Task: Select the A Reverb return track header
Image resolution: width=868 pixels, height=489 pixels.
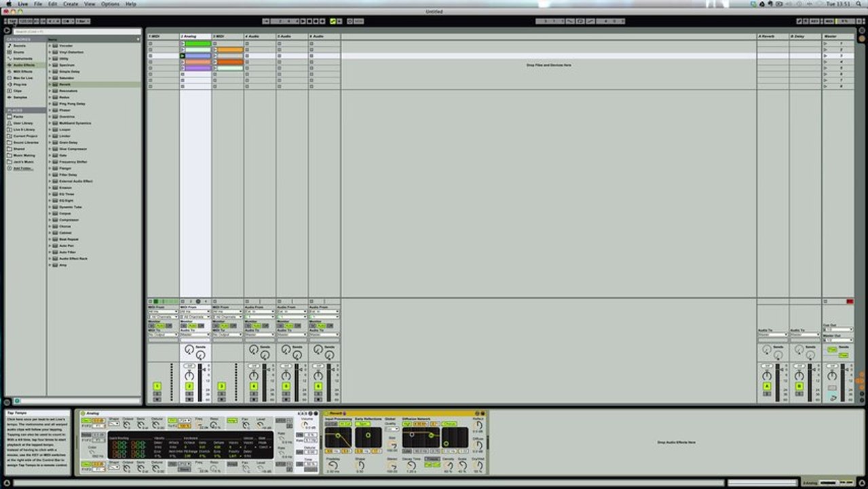Action: 773,36
